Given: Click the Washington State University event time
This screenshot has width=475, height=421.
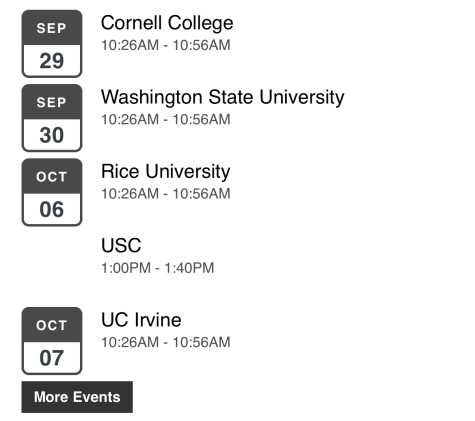Looking at the screenshot, I should (166, 120).
